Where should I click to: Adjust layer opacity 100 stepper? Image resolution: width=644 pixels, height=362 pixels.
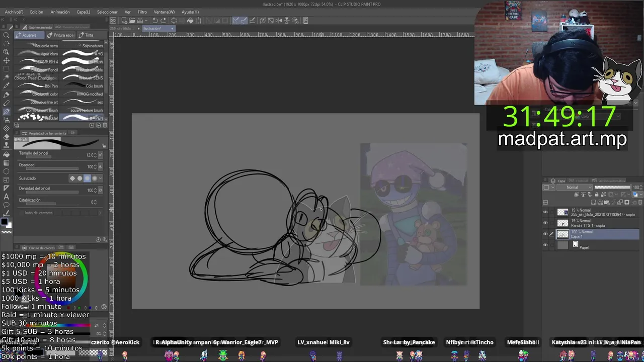[641, 187]
